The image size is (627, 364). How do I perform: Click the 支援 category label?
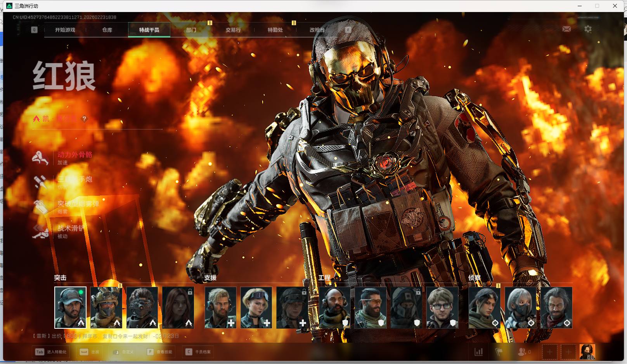(210, 278)
